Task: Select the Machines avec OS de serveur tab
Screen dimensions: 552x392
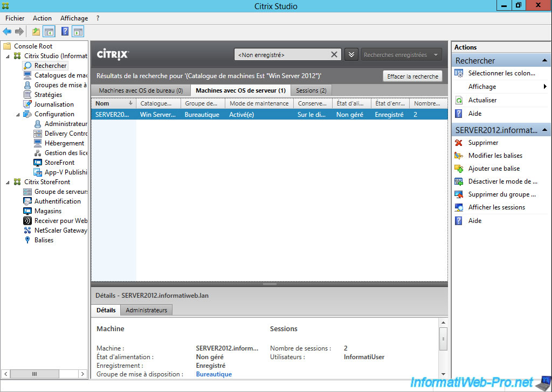Action: [240, 90]
